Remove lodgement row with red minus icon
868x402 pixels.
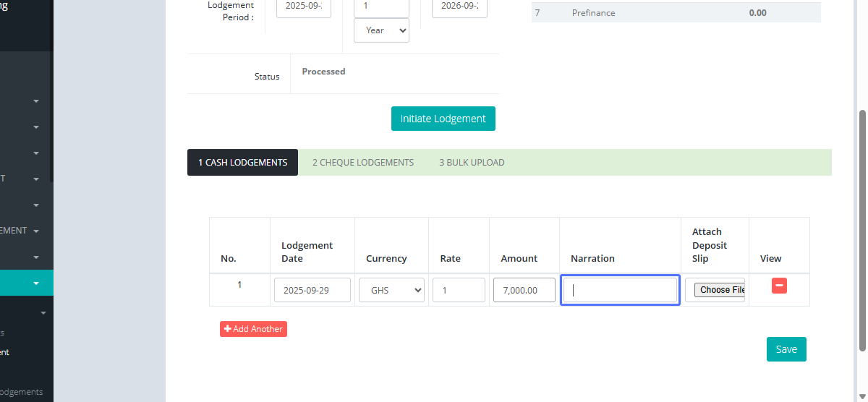pos(779,286)
